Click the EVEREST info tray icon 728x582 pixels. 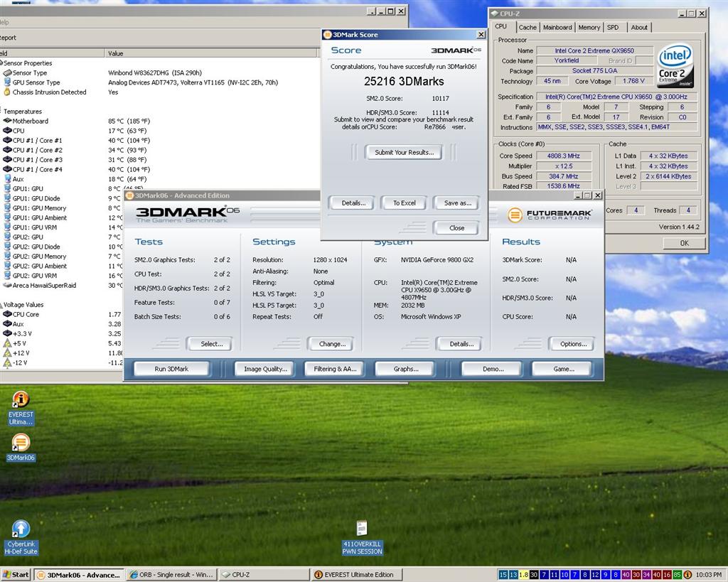click(x=687, y=575)
